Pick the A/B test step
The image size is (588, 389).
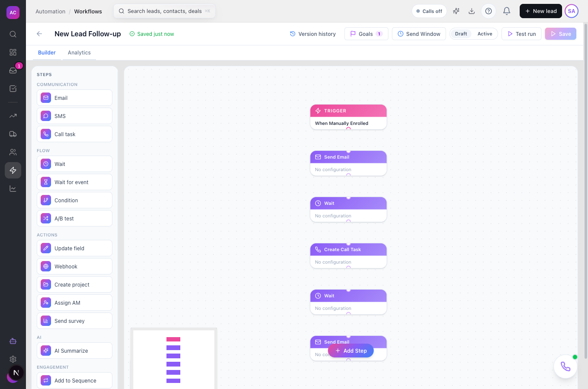74,218
